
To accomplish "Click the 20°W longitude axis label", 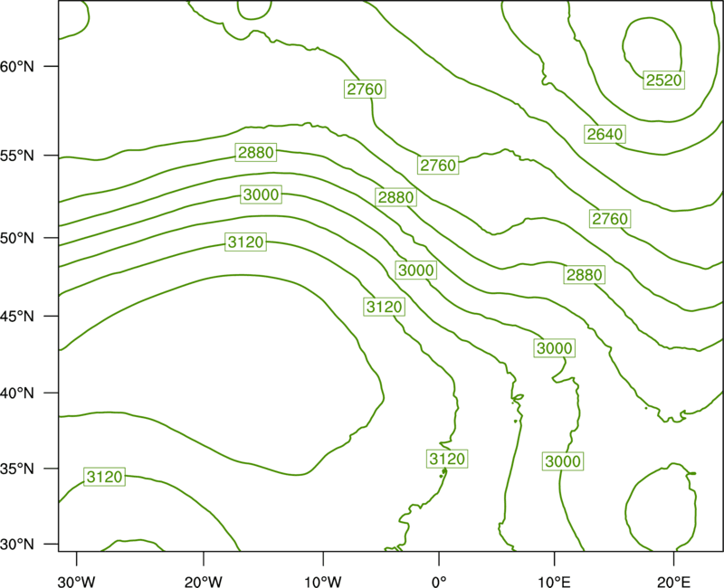I will tap(204, 582).
